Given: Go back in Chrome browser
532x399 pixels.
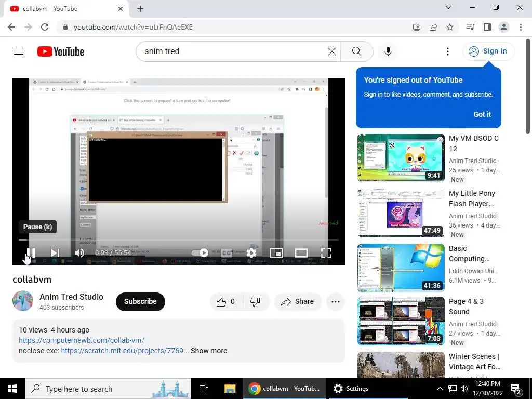Looking at the screenshot, I should pyautogui.click(x=11, y=27).
